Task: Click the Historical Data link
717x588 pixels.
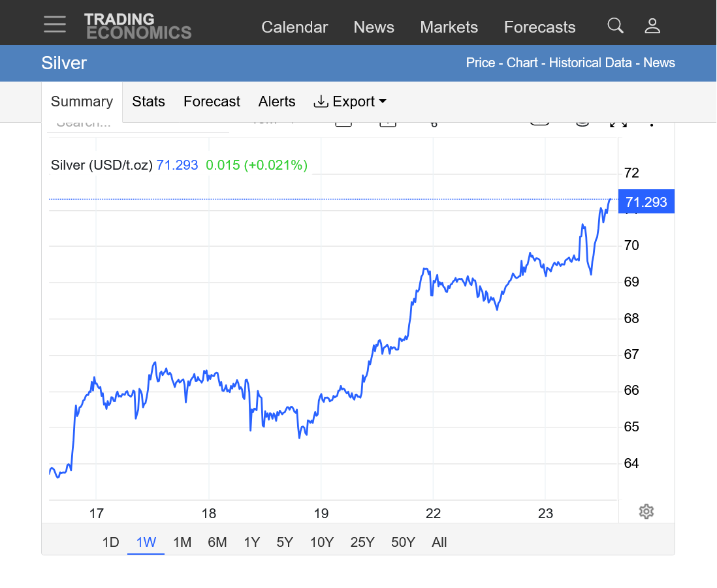Action: coord(590,63)
